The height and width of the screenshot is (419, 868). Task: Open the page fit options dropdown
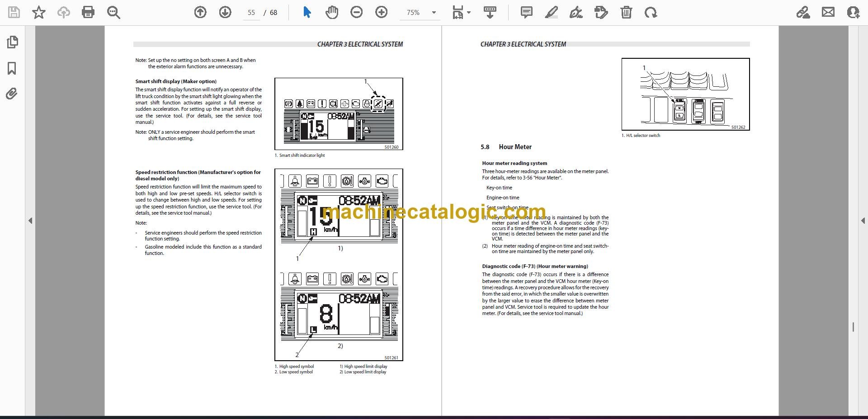[x=462, y=12]
